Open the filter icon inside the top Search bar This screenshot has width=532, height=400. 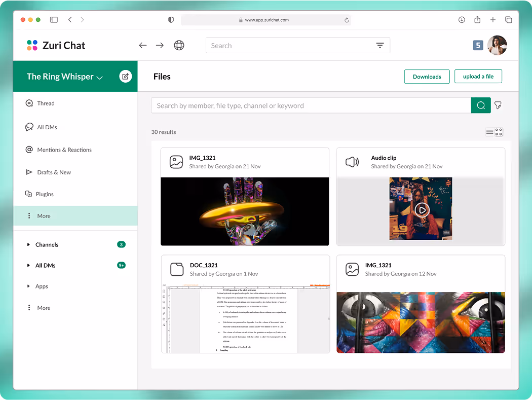click(x=380, y=45)
